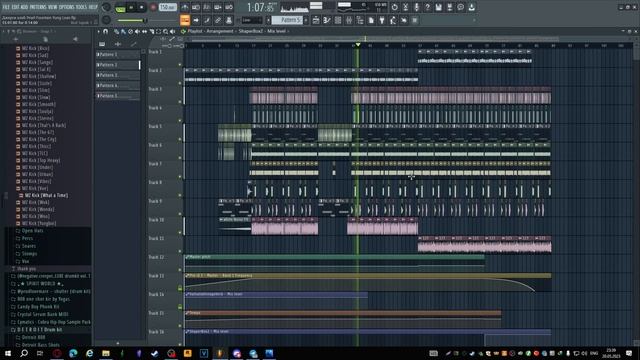The image size is (640, 360).
Task: Open the EDIT menu
Action: [x=16, y=7]
